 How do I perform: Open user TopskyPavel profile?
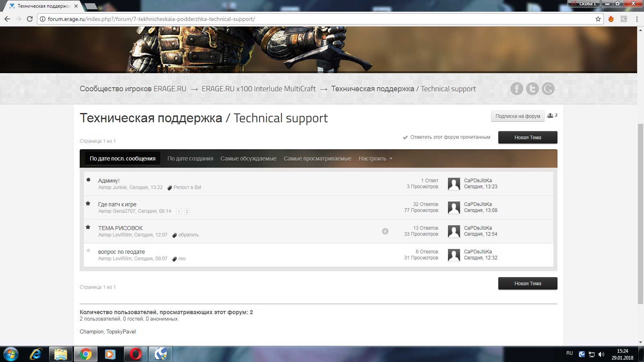click(121, 332)
